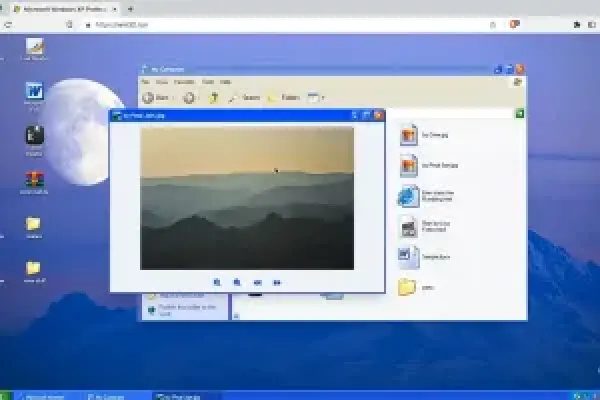Click the red extension icon in browser toolbar
This screenshot has height=400, width=600.
pos(515,24)
